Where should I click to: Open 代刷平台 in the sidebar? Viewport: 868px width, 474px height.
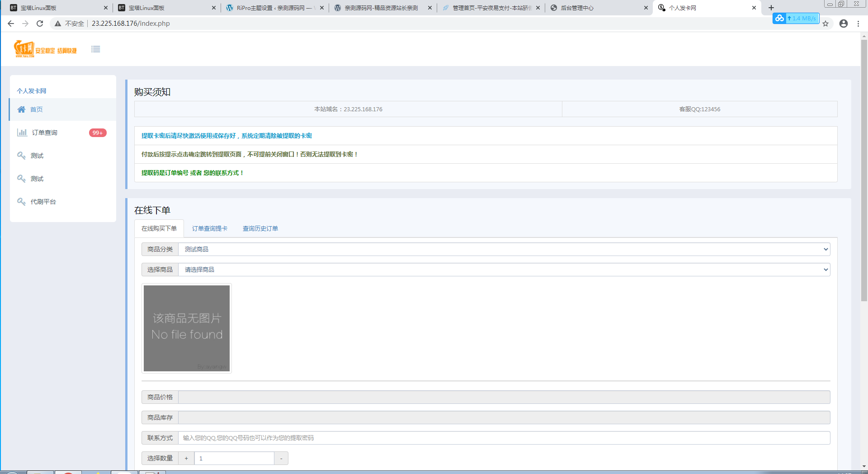(63, 202)
